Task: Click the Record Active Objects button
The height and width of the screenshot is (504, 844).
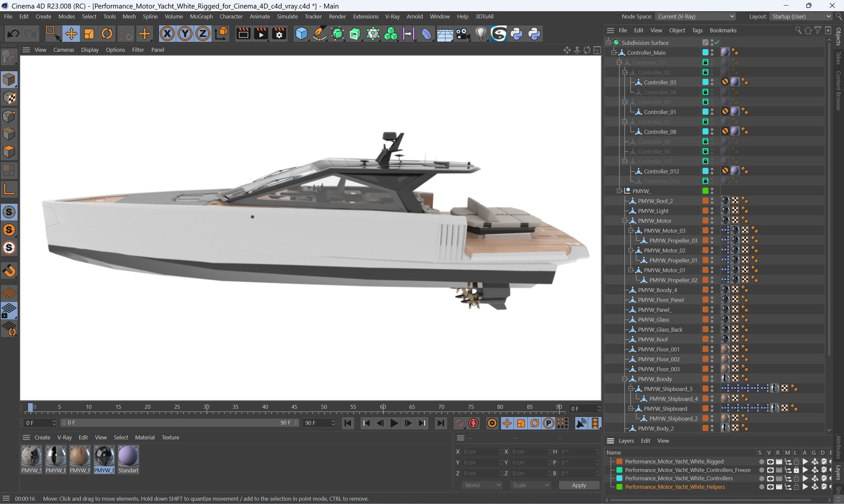Action: (460, 423)
